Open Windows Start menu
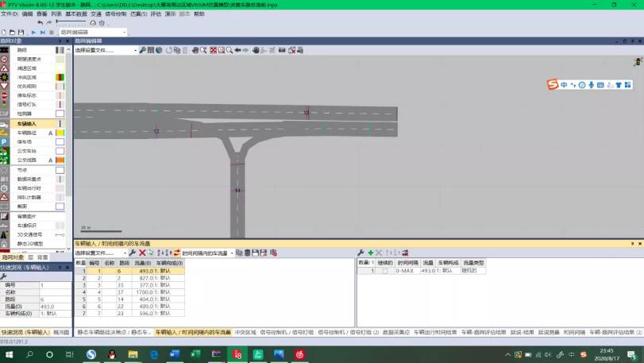Image resolution: width=644 pixels, height=363 pixels. 9,354
